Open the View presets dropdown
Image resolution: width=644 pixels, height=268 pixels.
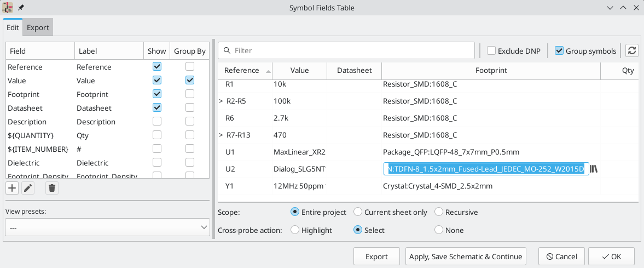click(107, 227)
